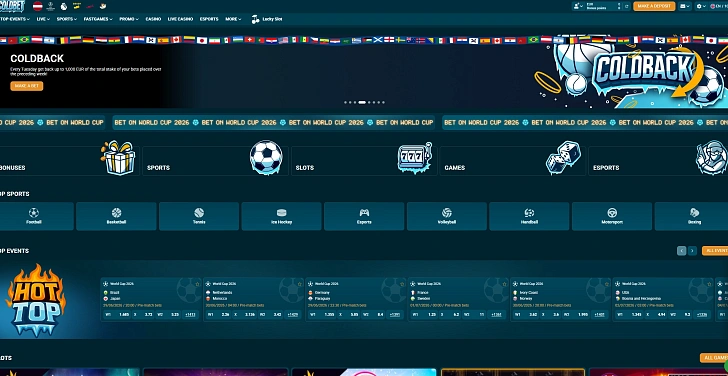Expand the Top Events menu
Screen dimensions: 728x376
[x=15, y=19]
